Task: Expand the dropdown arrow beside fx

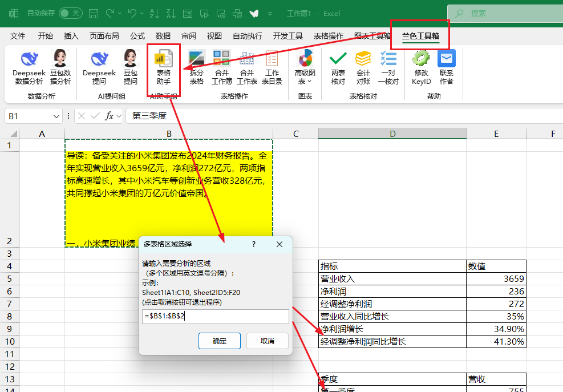Action: tap(119, 116)
